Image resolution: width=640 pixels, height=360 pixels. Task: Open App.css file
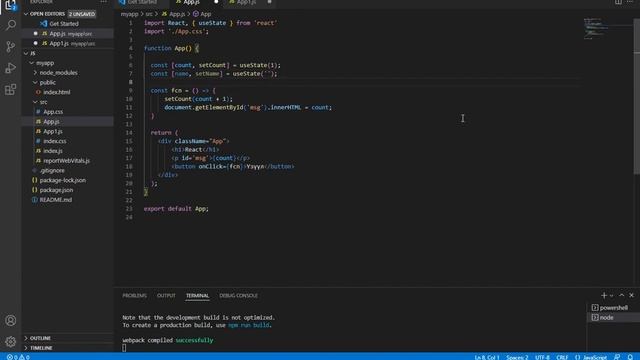click(53, 112)
